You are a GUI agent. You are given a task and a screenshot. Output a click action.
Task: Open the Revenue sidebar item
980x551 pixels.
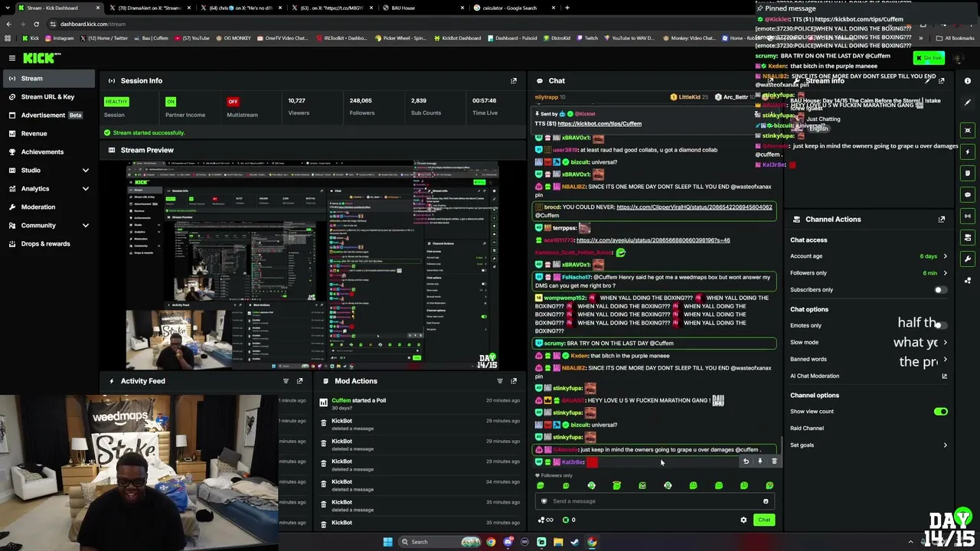coord(49,134)
